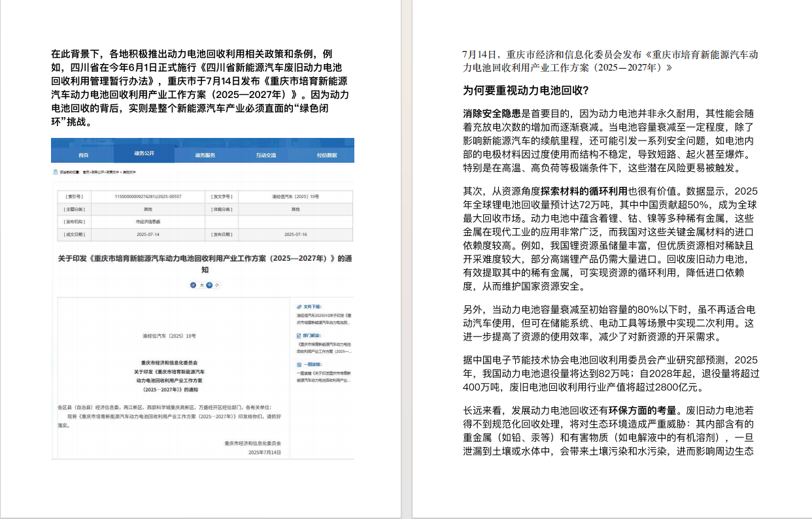Viewport: 812px width, 519px height.
Task: Click the 文件下载 paperclip icon
Action: click(299, 306)
